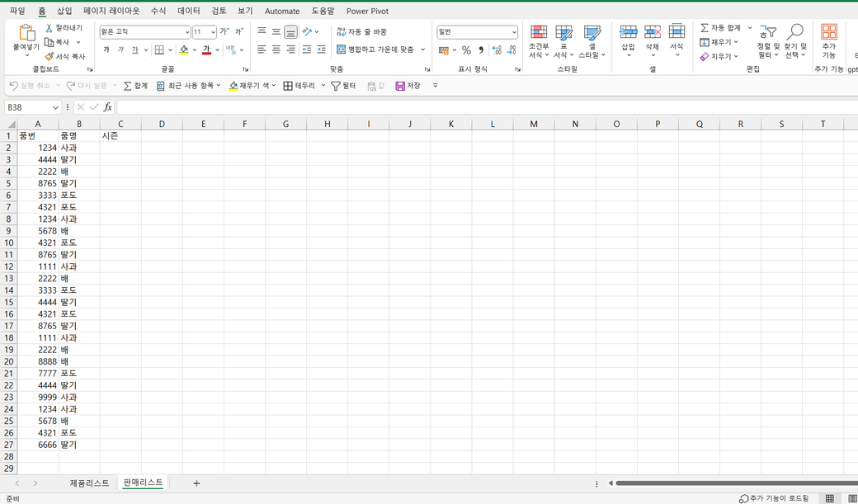
Task: Open the font name dropdown (맑은 고딕)
Action: [186, 32]
